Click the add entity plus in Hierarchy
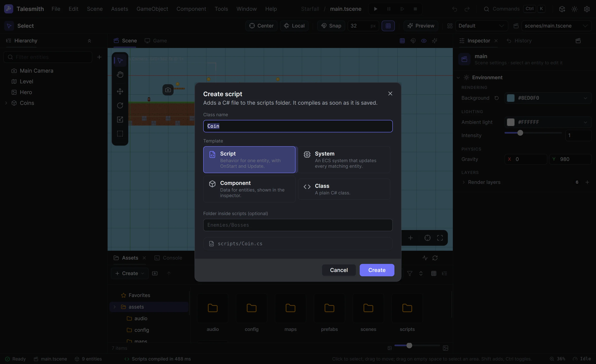596x364 pixels. pyautogui.click(x=99, y=57)
